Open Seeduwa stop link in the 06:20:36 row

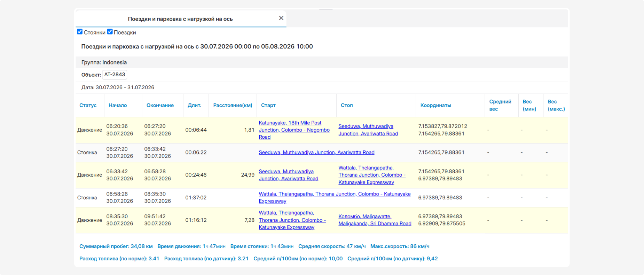[368, 130]
